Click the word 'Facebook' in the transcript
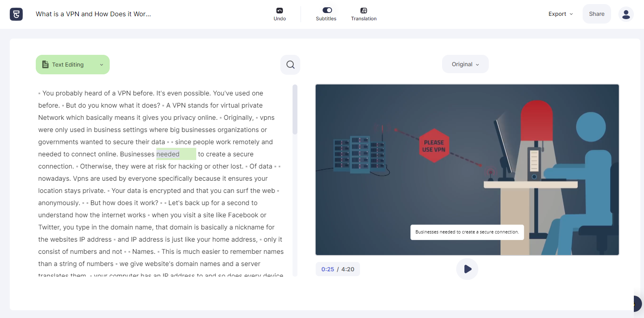The width and height of the screenshot is (644, 318). click(x=243, y=215)
